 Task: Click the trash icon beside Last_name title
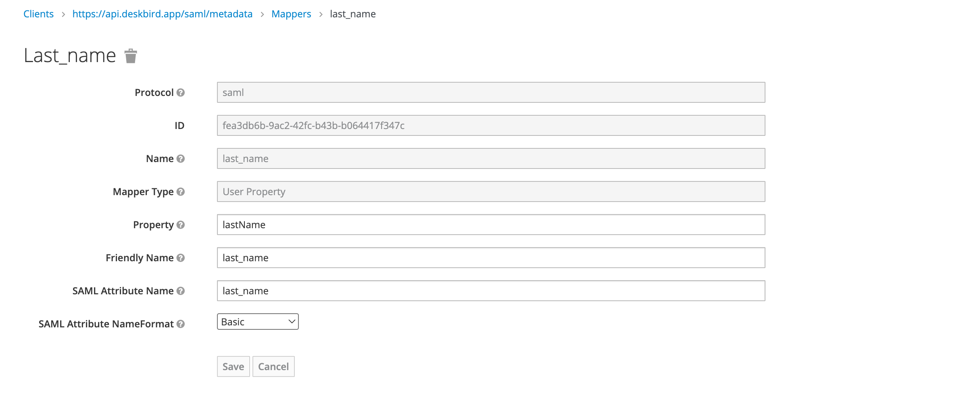(x=131, y=56)
